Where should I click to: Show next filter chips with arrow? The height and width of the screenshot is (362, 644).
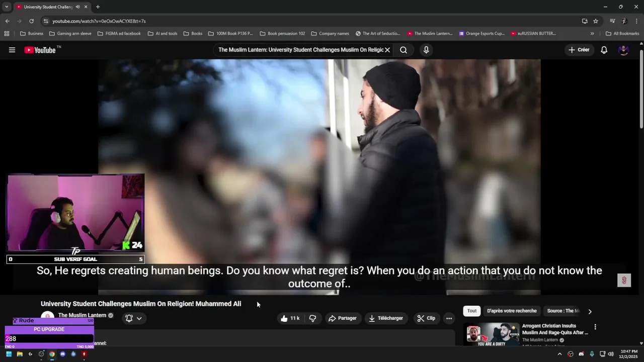tap(590, 311)
